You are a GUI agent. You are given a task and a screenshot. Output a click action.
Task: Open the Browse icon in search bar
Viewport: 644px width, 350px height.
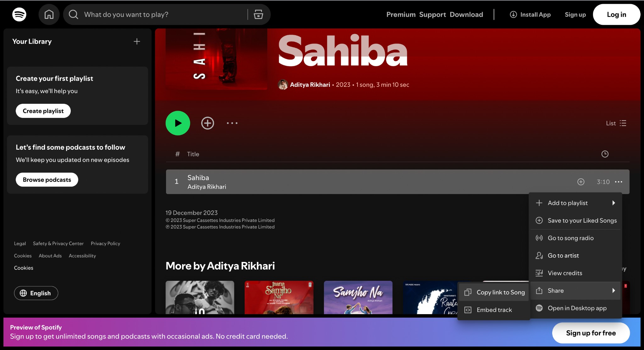click(x=258, y=14)
